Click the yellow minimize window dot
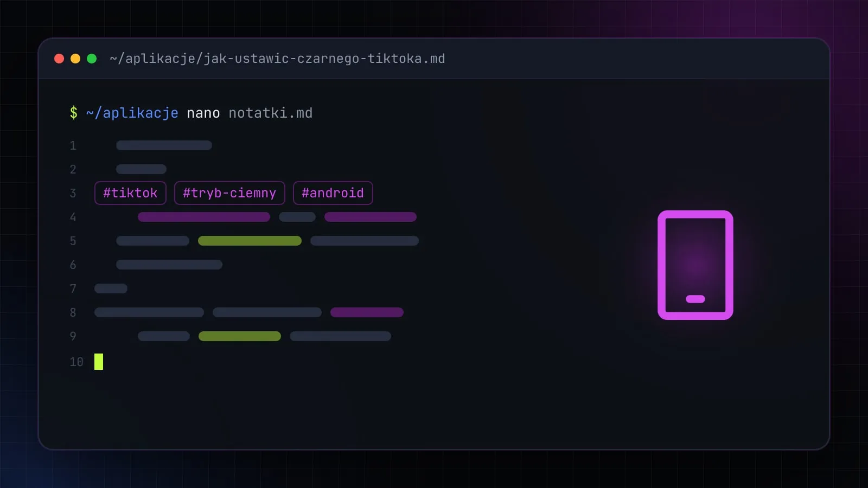 click(75, 59)
